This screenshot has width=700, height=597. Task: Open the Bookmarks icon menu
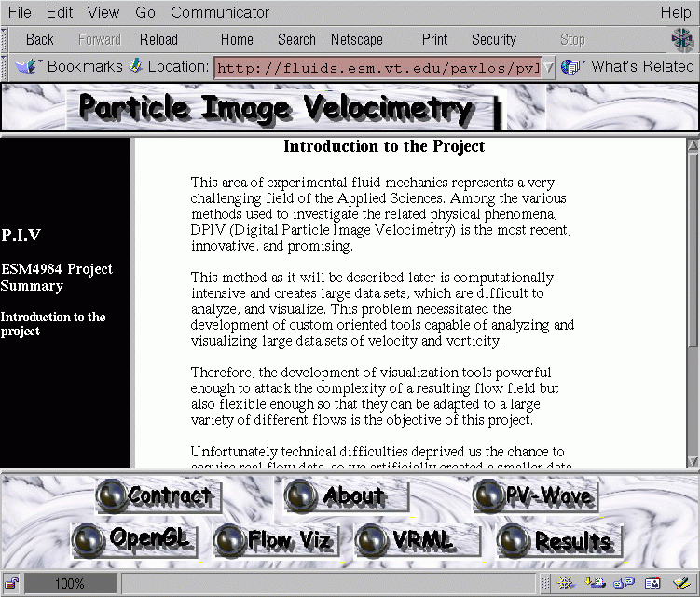coord(29,66)
